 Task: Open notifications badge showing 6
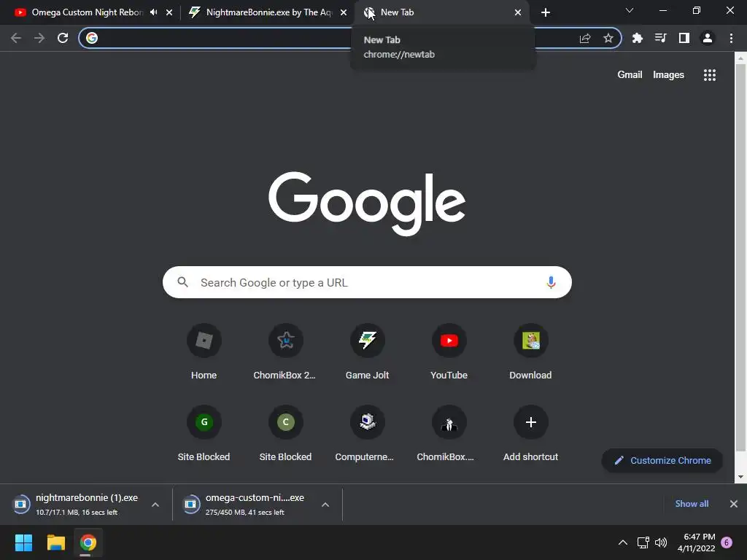pos(727,542)
